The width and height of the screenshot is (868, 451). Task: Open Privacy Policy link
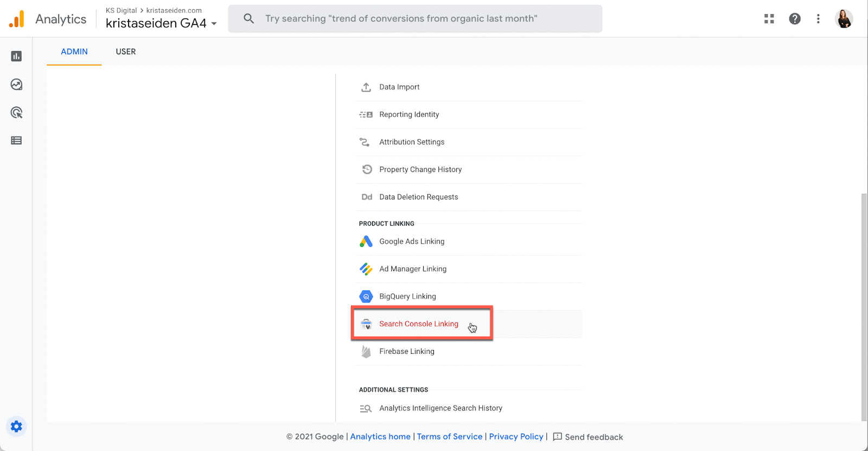(x=516, y=437)
